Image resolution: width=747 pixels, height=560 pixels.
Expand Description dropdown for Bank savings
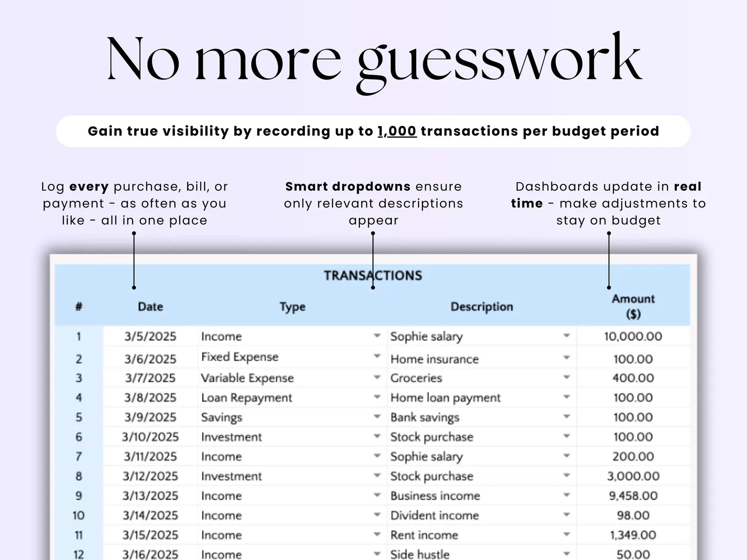coord(566,417)
